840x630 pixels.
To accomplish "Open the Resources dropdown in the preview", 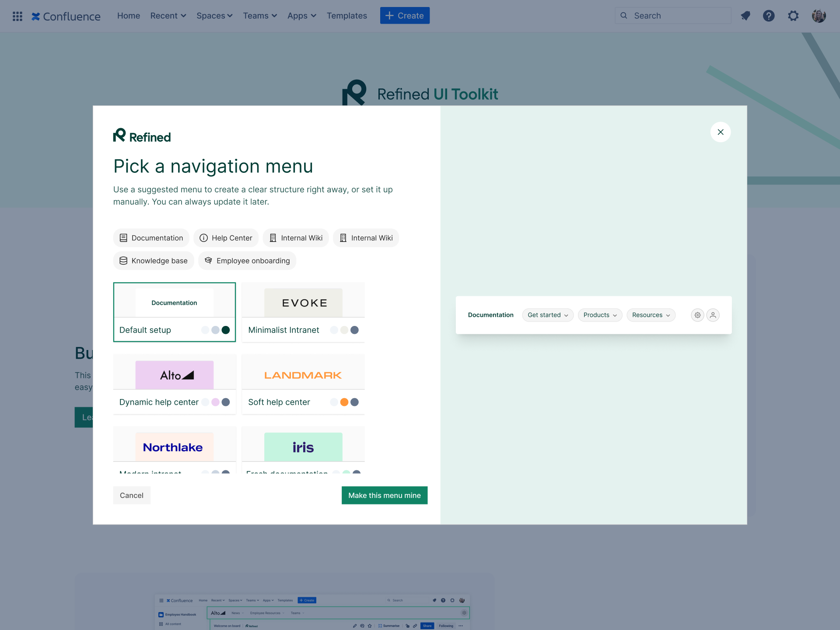I will 651,315.
